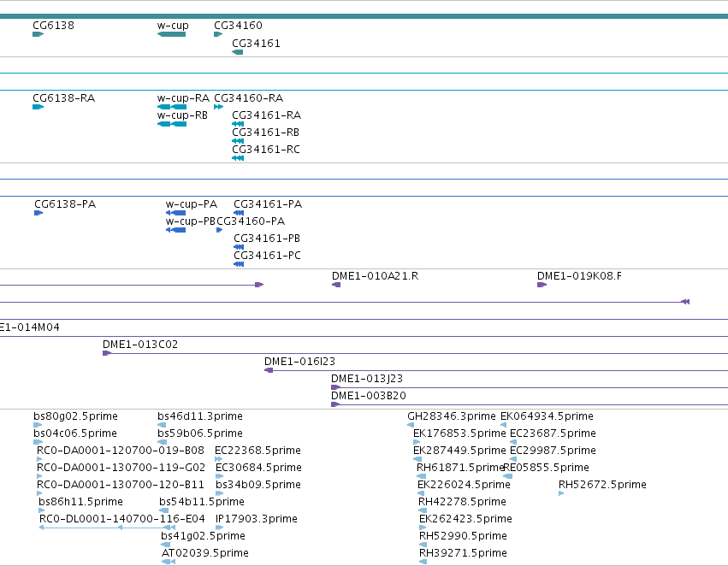Click EST label bs80g02.5prime

(75, 416)
